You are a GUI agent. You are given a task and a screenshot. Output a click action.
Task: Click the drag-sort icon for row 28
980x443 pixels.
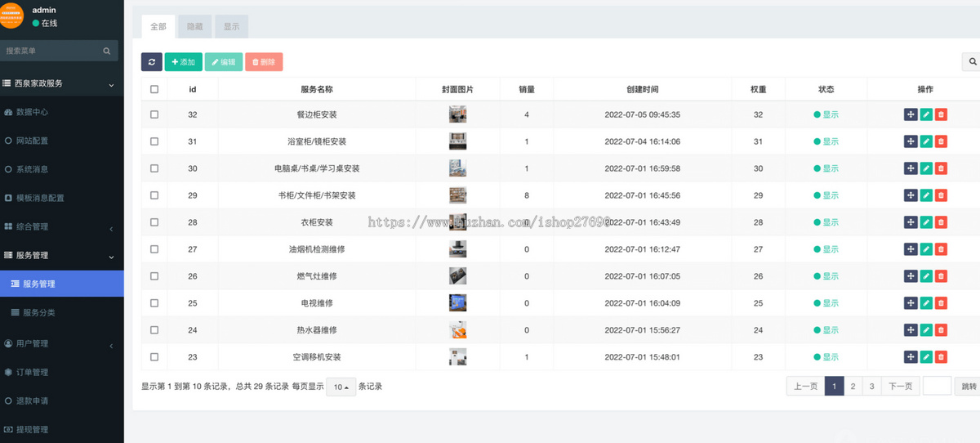[x=911, y=222]
